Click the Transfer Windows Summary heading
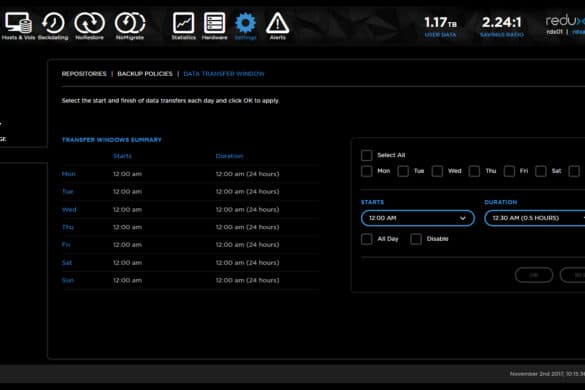The height and width of the screenshot is (390, 585). click(x=112, y=140)
